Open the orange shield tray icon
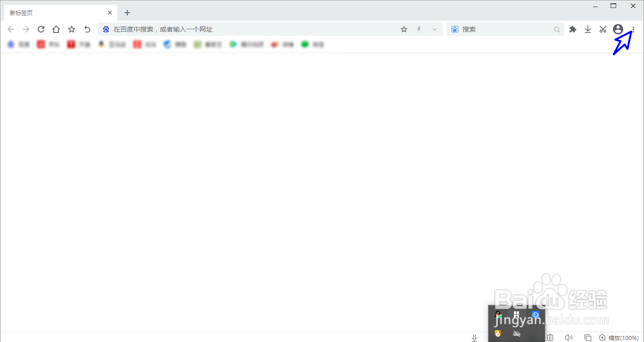 (497, 333)
